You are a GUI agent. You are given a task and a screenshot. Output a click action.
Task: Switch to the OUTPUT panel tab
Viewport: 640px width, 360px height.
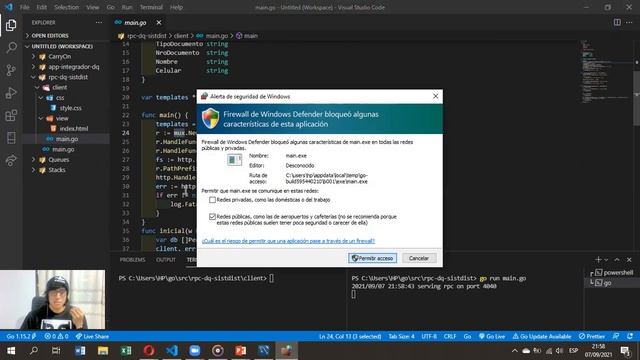166,260
